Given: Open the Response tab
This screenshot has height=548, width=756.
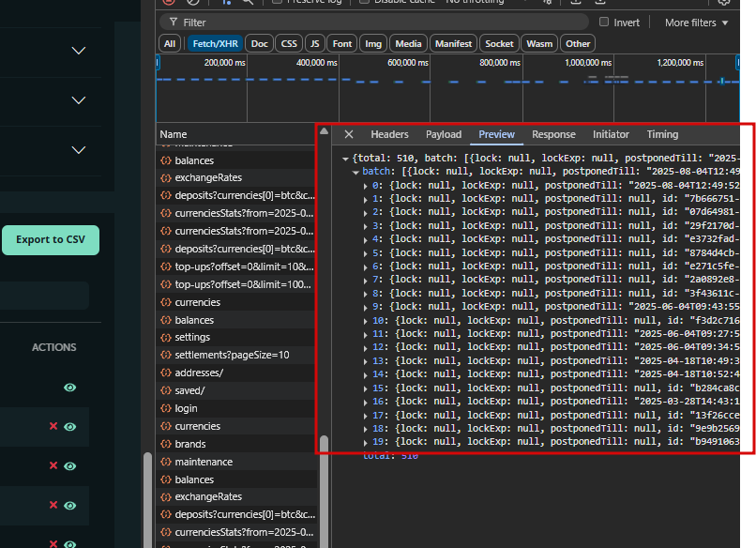Looking at the screenshot, I should point(553,134).
